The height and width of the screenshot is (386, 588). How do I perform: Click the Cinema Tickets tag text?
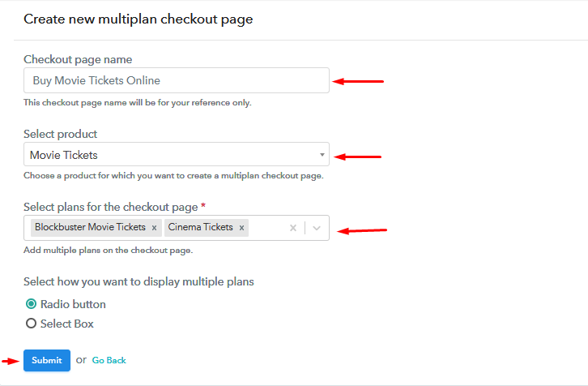coord(200,227)
